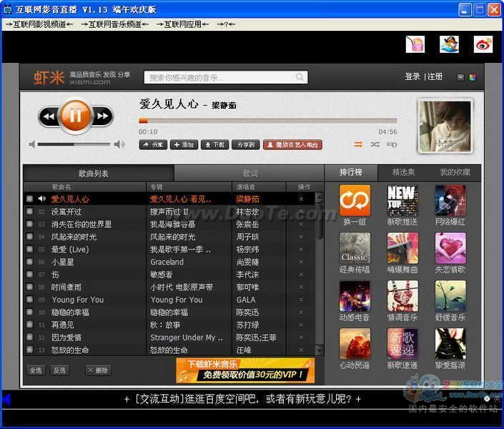Toggle the repeat loop mode icon
This screenshot has height=429, width=504.
392,144
